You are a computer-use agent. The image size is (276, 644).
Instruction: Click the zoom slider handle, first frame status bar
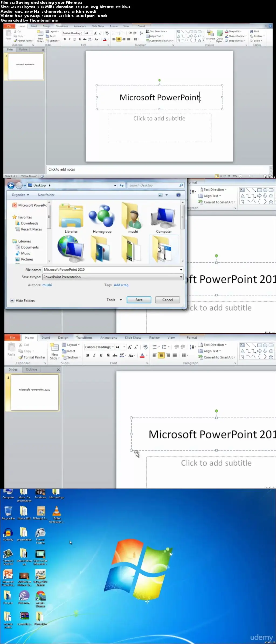[250, 176]
